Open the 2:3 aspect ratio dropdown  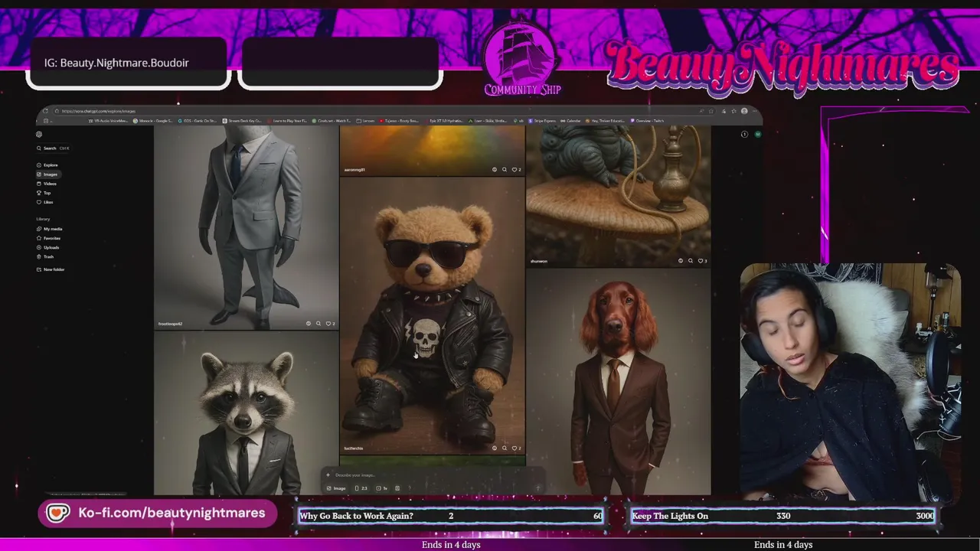(361, 488)
